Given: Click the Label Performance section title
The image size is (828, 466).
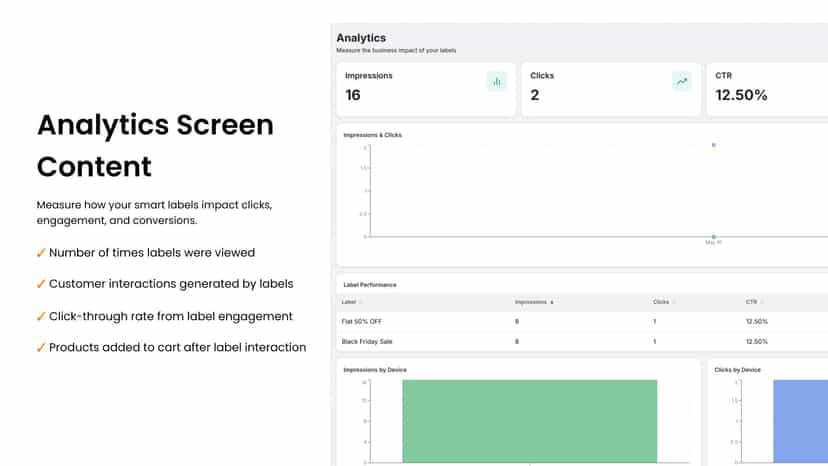Looking at the screenshot, I should pyautogui.click(x=370, y=285).
